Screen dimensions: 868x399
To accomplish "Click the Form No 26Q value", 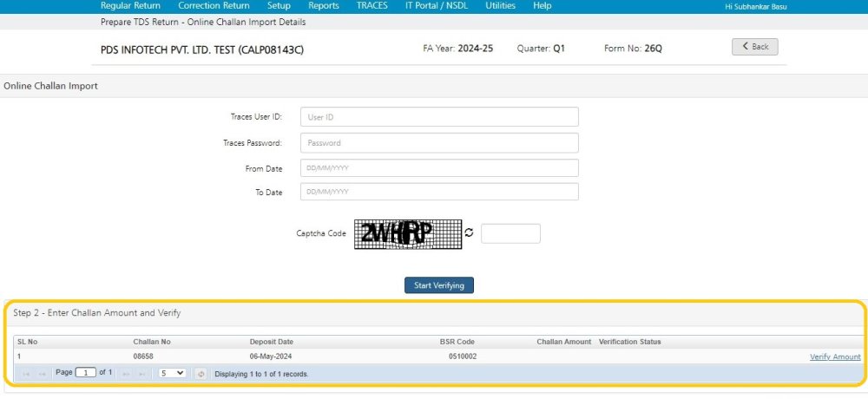I will tap(654, 49).
